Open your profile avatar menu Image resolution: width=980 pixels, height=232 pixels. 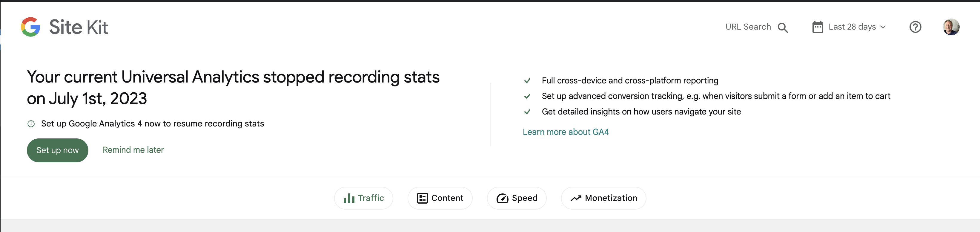pos(951,27)
